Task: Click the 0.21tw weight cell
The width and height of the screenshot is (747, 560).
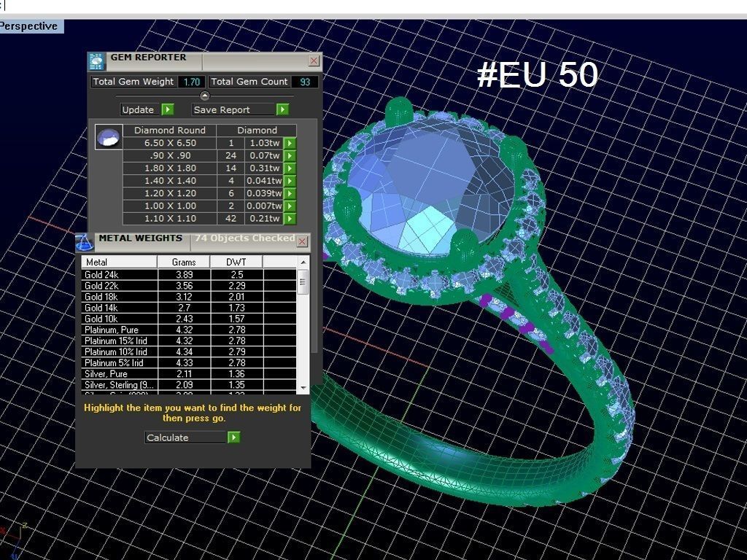Action: click(264, 219)
